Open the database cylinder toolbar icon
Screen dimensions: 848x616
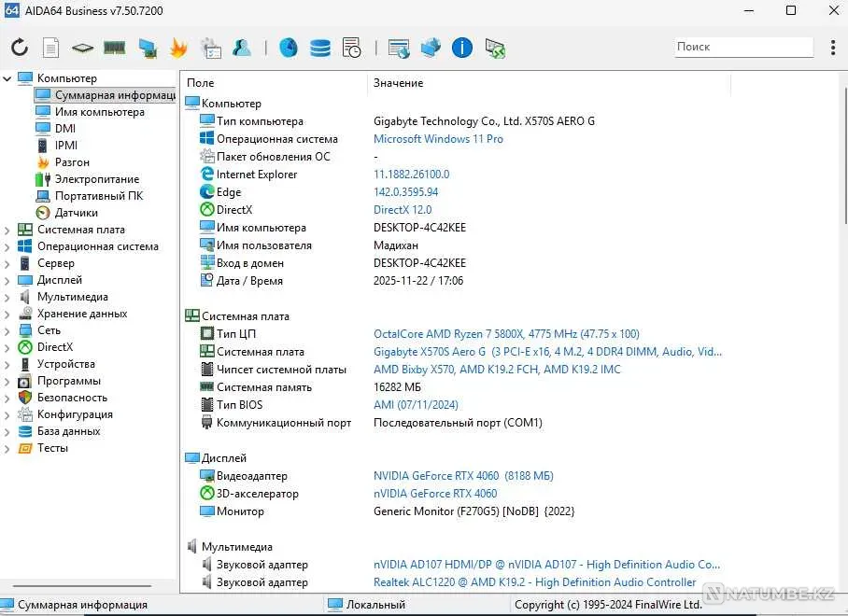tap(320, 48)
